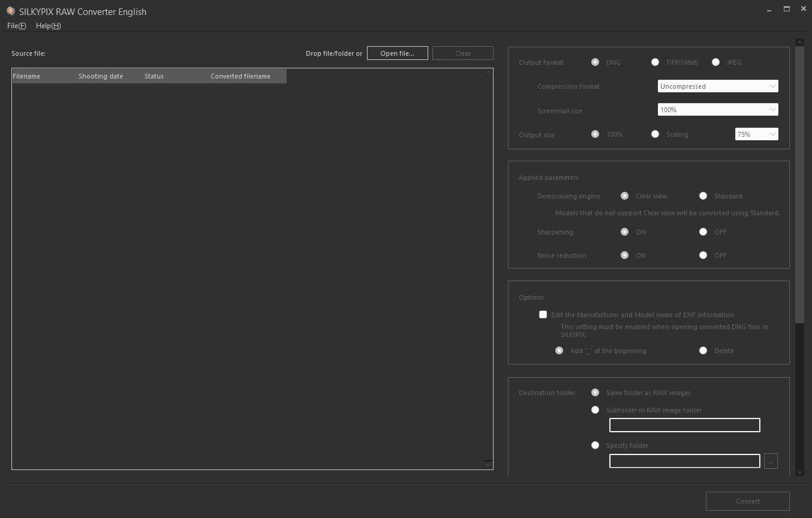This screenshot has height=518, width=812.
Task: Select TIFF(16bit) output format
Action: (655, 62)
